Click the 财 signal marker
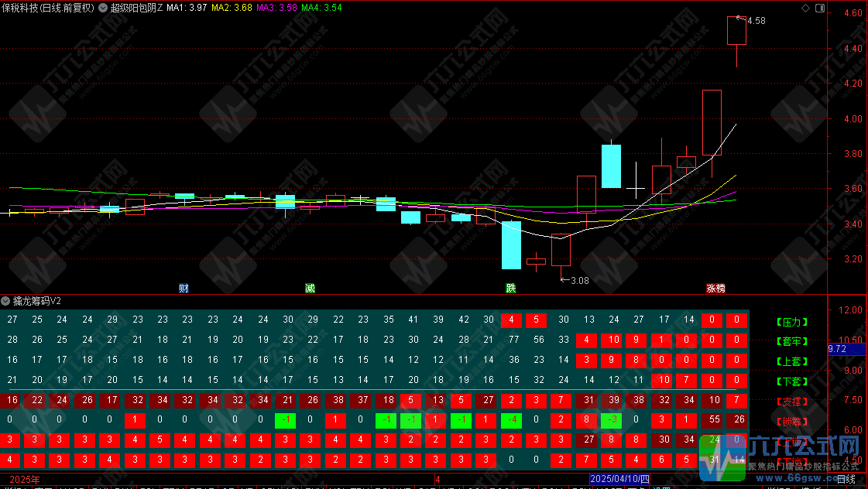This screenshot has height=489, width=868. click(184, 288)
